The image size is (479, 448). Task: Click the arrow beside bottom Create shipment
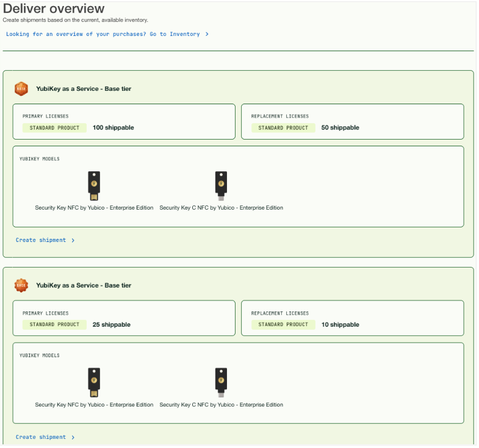click(x=73, y=438)
